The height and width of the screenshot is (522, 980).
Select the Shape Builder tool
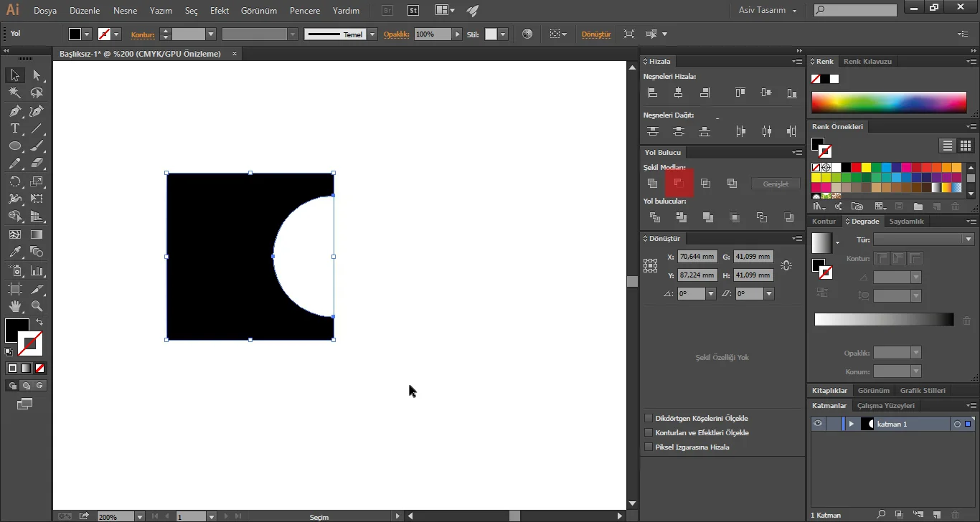[14, 217]
